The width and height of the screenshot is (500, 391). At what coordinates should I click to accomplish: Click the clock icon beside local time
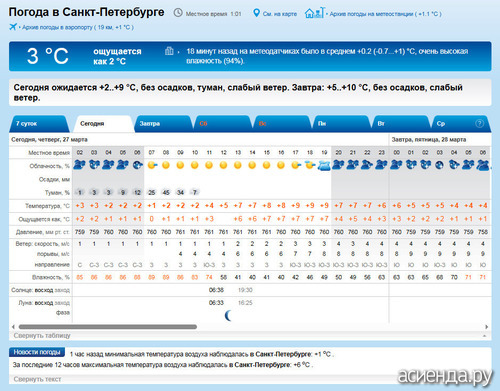(178, 13)
